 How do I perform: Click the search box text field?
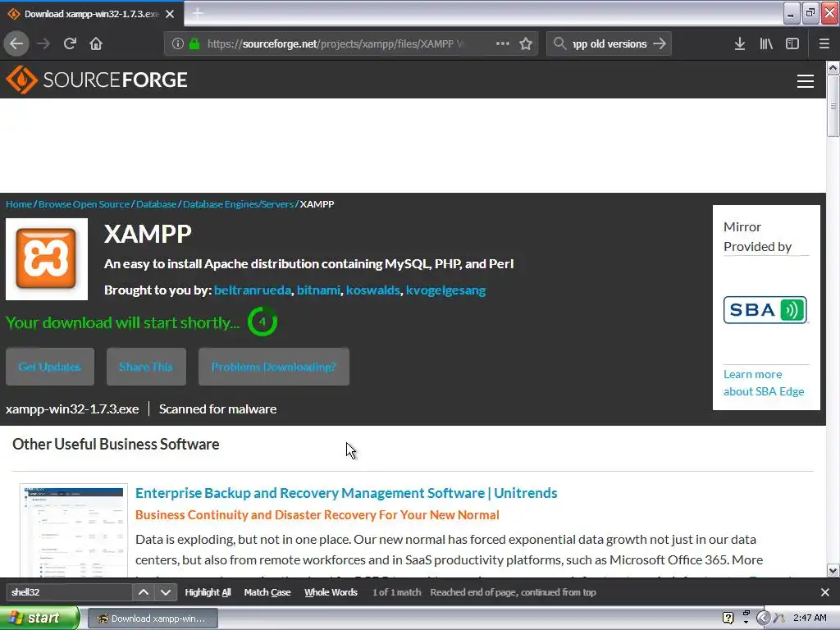click(x=609, y=43)
